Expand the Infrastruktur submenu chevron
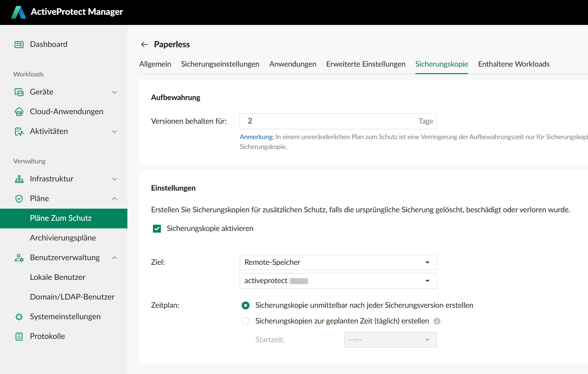 click(x=115, y=179)
